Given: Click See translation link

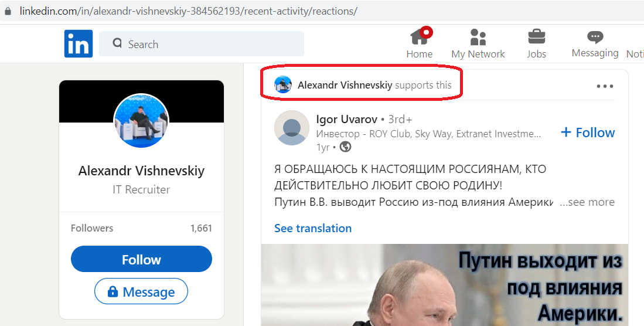Looking at the screenshot, I should [313, 228].
